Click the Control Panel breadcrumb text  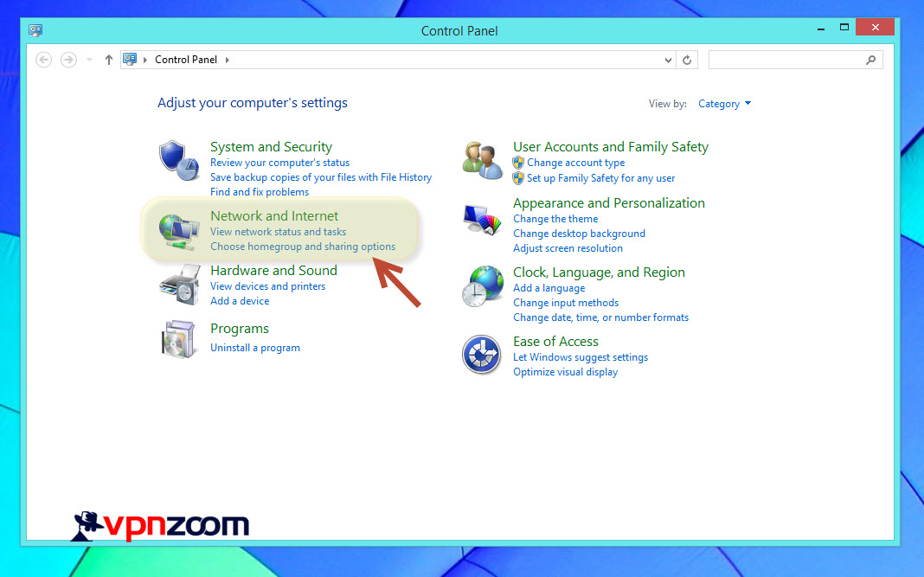point(186,60)
